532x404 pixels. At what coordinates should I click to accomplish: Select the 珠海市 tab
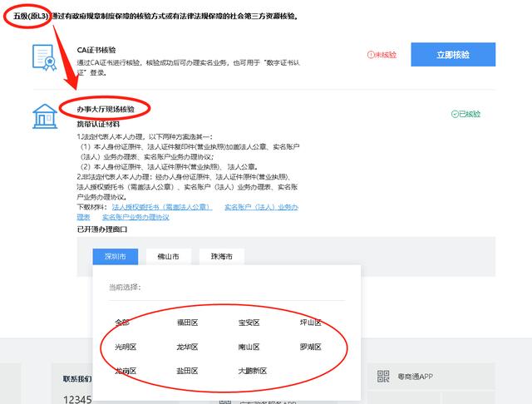tap(222, 256)
